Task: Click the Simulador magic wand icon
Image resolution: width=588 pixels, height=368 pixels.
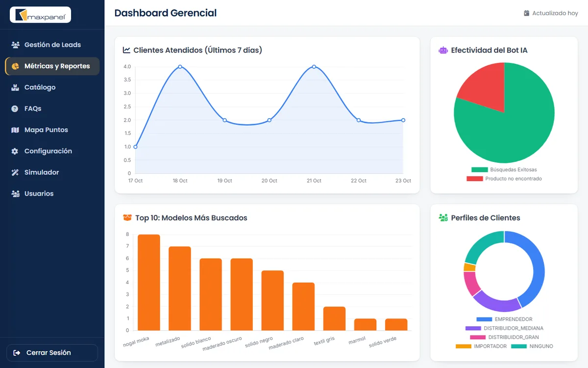Action: 15,172
